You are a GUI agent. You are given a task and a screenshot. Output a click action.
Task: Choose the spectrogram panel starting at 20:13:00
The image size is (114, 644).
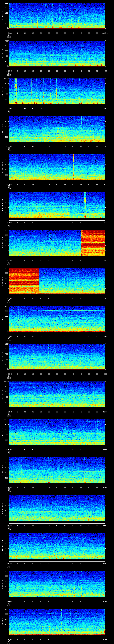click(57, 546)
